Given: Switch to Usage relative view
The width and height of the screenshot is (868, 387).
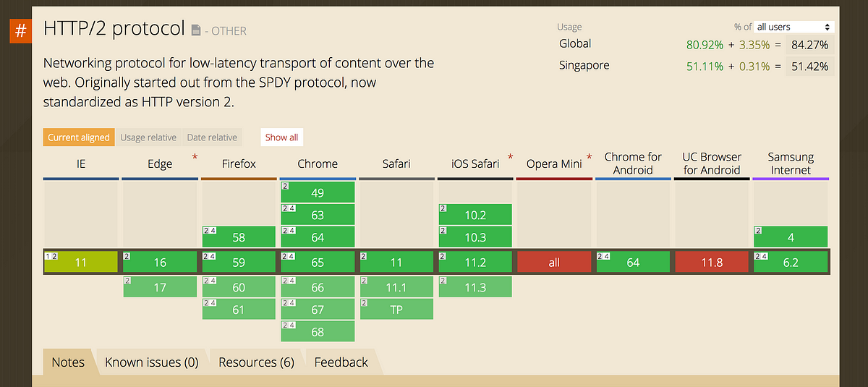Looking at the screenshot, I should tap(148, 137).
